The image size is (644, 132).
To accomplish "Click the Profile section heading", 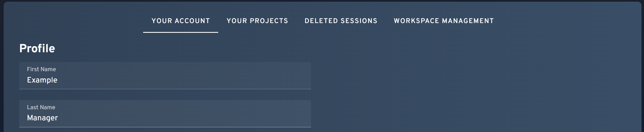I will tap(37, 49).
